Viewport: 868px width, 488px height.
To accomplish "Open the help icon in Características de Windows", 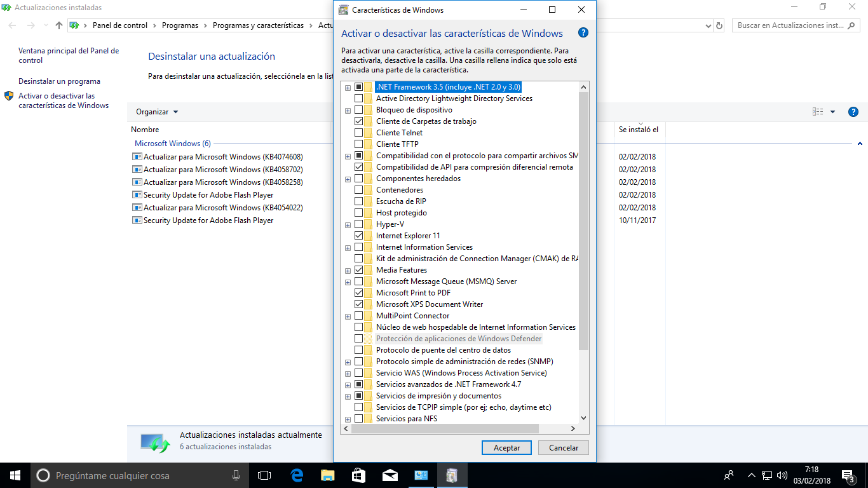I will [x=583, y=33].
